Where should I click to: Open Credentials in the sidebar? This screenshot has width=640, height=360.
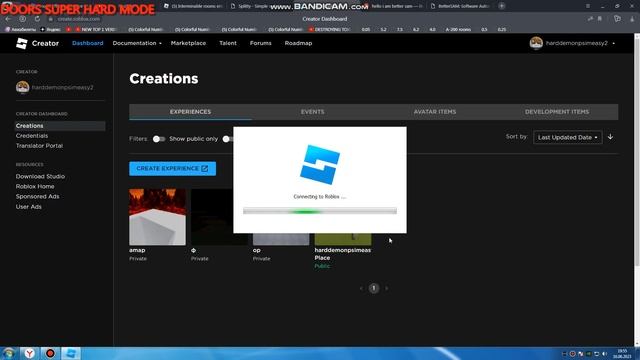click(32, 136)
